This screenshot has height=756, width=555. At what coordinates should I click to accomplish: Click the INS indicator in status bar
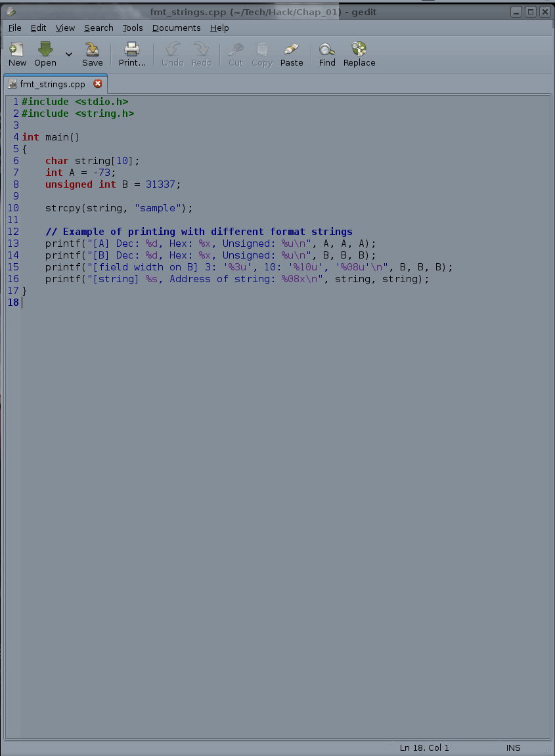pos(513,748)
